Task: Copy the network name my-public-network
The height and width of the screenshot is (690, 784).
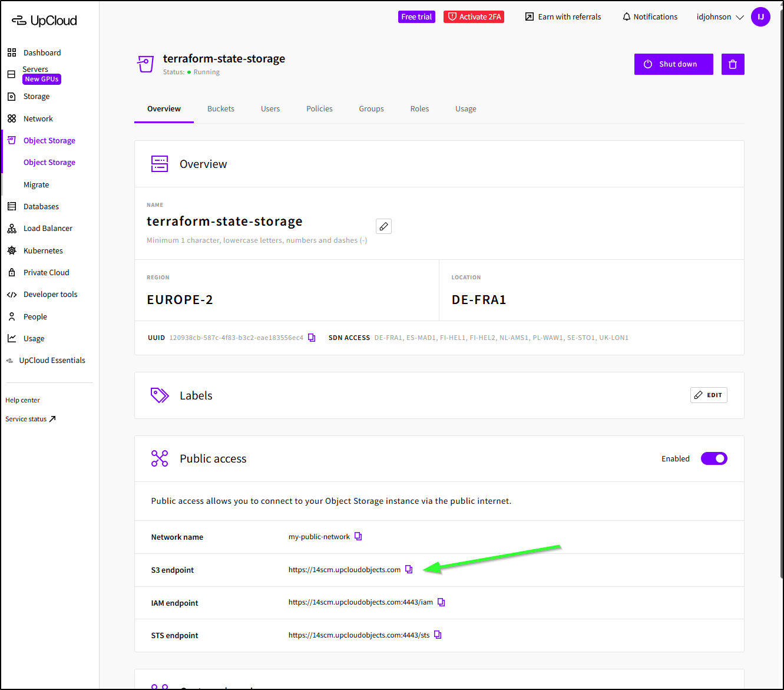Action: point(358,536)
